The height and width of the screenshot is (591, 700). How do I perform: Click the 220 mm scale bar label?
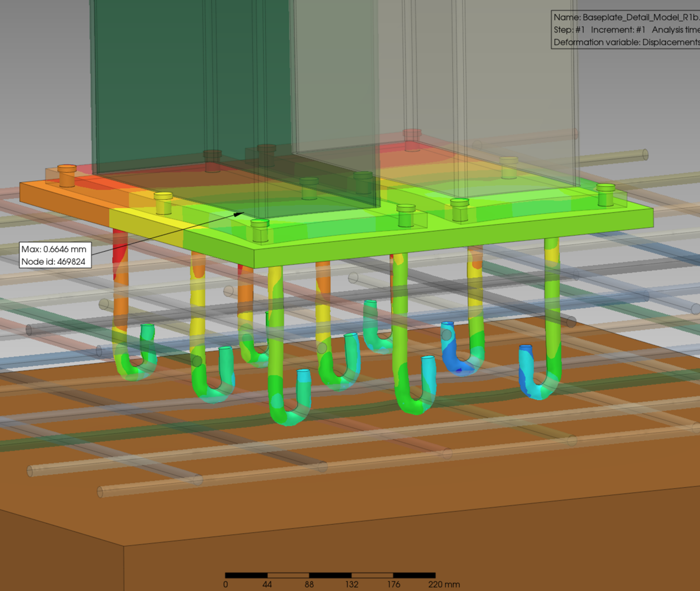click(x=443, y=584)
